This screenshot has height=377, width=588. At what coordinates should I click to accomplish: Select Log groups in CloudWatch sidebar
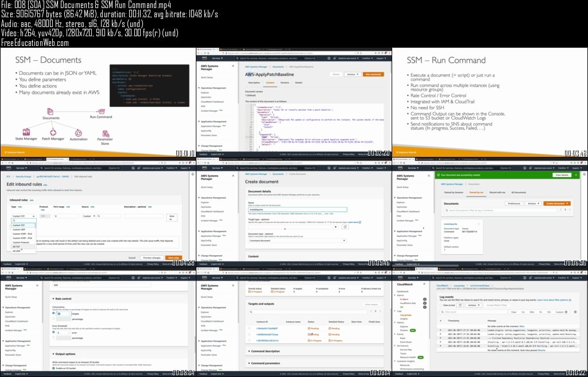click(x=405, y=315)
